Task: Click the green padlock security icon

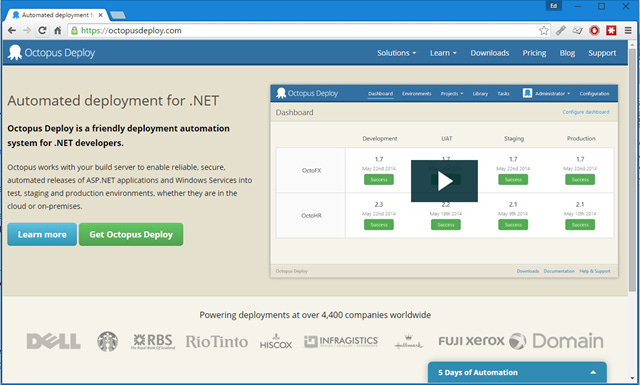Action: 74,30
